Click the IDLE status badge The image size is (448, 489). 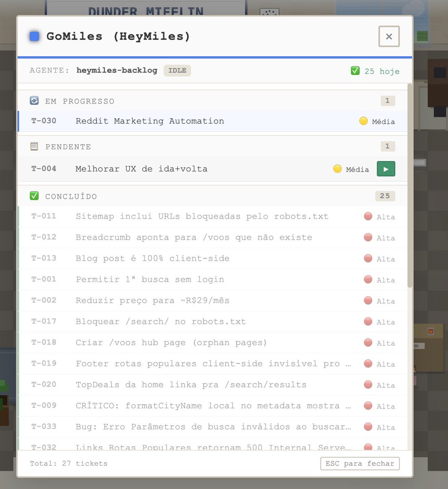(x=177, y=70)
